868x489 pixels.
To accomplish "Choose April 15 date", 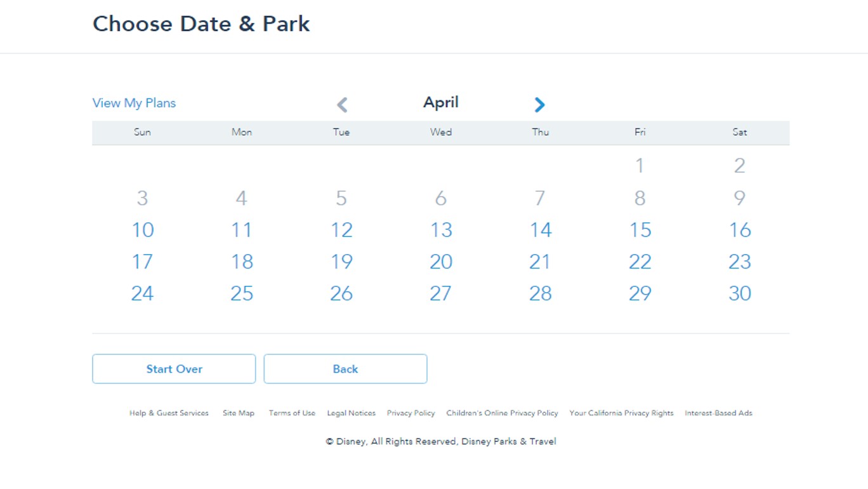I will [640, 230].
